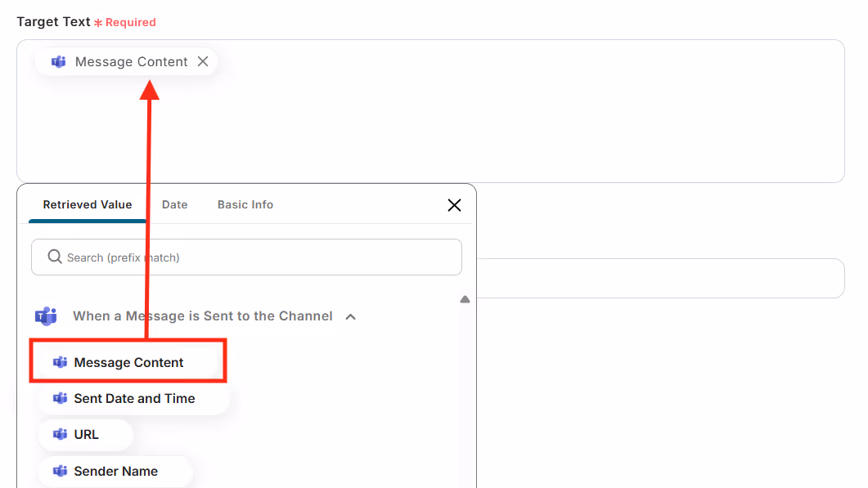Insert the Message Content value
The height and width of the screenshot is (488, 868).
128,362
